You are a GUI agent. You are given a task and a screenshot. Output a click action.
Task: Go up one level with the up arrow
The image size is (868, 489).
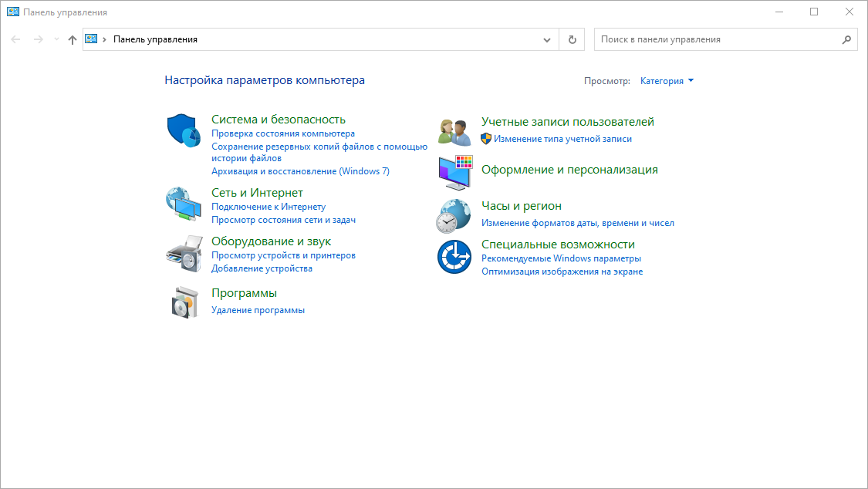tap(72, 39)
